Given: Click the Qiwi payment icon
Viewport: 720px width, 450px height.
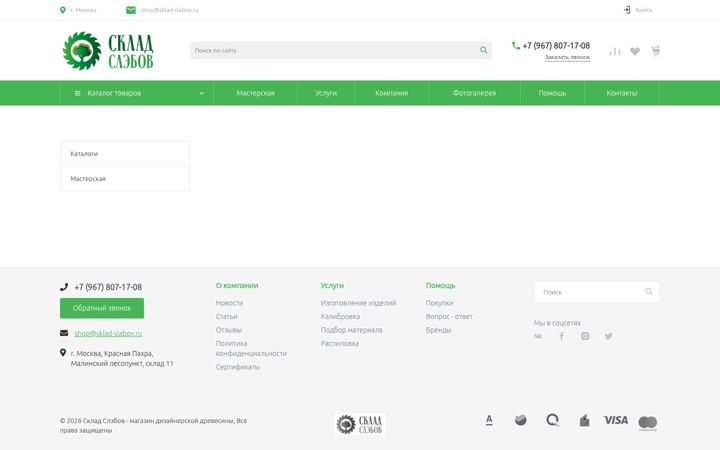Looking at the screenshot, I should click(x=553, y=420).
